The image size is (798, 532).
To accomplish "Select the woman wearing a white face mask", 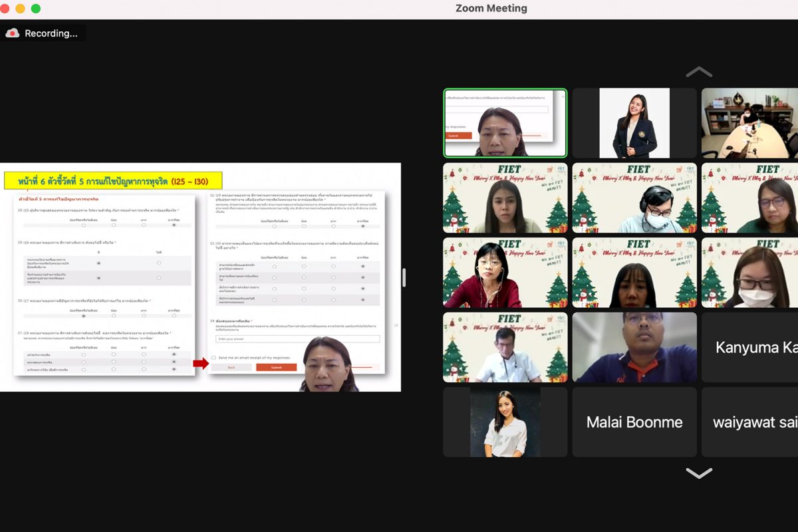I will point(749,273).
